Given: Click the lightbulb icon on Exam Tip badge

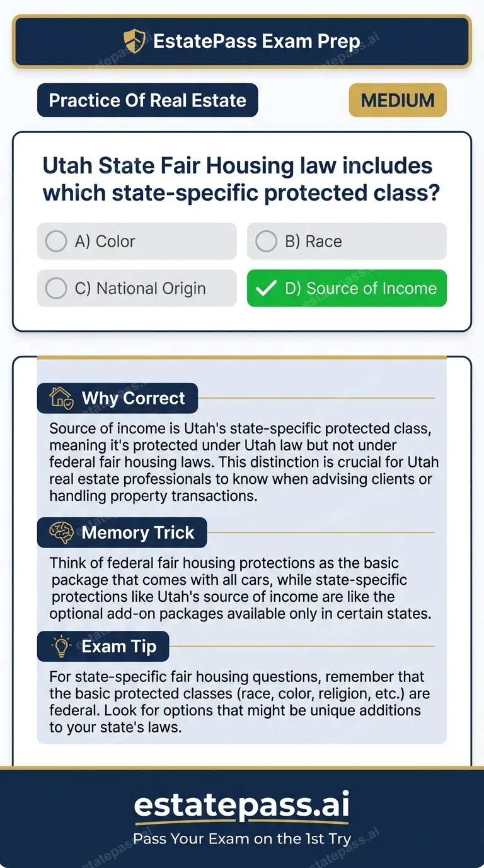Looking at the screenshot, I should [x=60, y=646].
